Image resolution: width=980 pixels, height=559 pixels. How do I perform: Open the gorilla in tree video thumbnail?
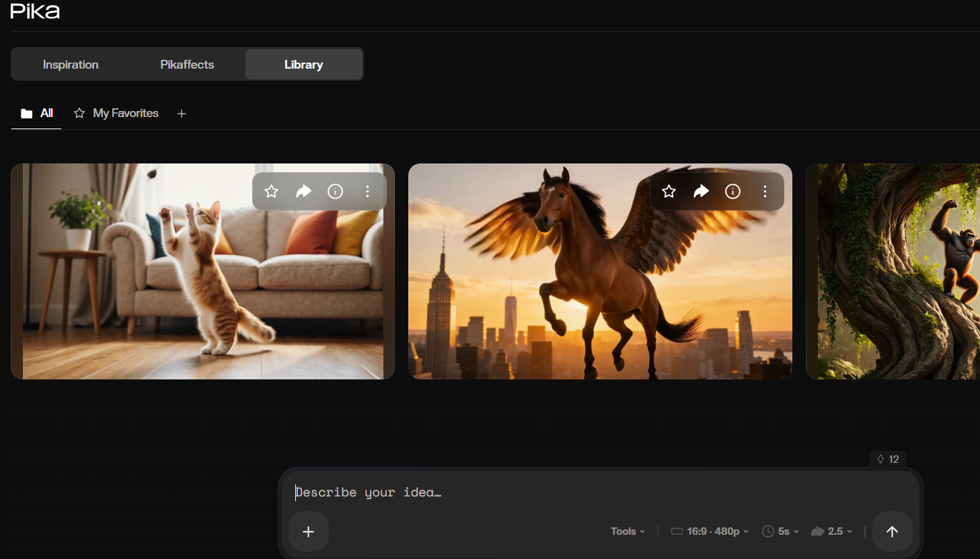(x=893, y=271)
